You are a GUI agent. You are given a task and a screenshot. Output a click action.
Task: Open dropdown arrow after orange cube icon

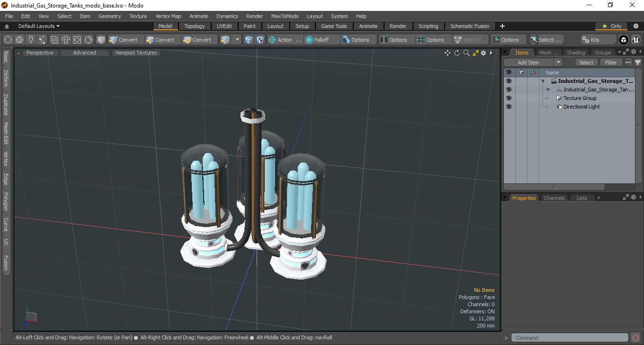[x=238, y=40]
